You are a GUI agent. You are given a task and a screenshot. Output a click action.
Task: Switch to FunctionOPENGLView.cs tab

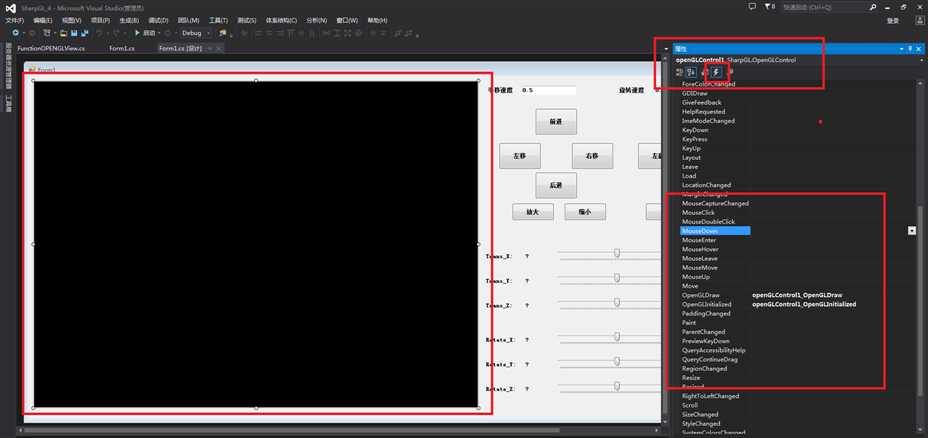(x=51, y=49)
